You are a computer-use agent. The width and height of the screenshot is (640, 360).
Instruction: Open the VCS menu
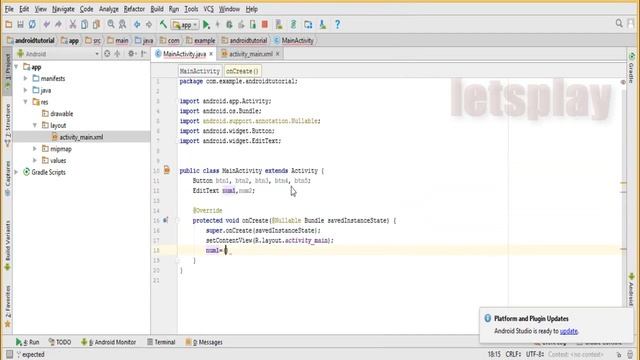209,9
